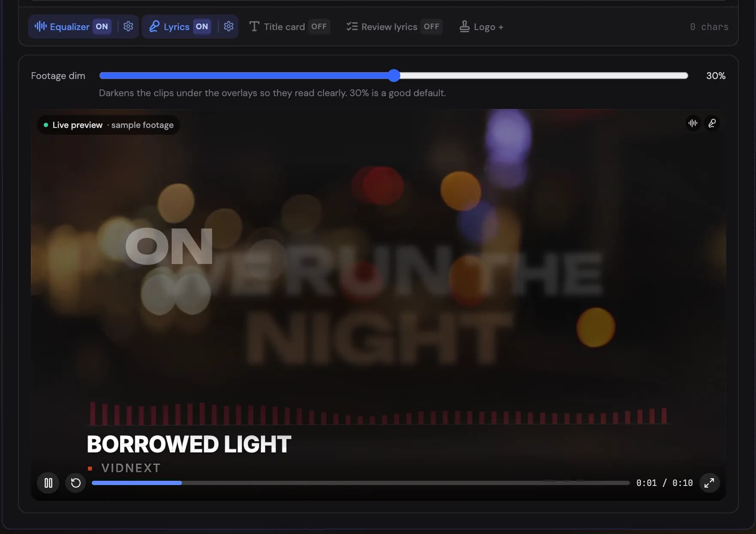Click the Title card T icon
The height and width of the screenshot is (534, 756).
point(254,27)
